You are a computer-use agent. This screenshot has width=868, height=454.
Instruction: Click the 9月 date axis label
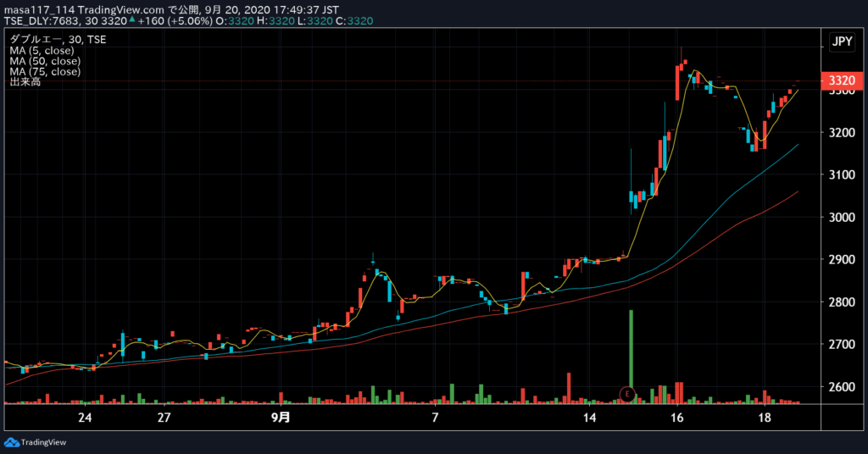[x=281, y=418]
